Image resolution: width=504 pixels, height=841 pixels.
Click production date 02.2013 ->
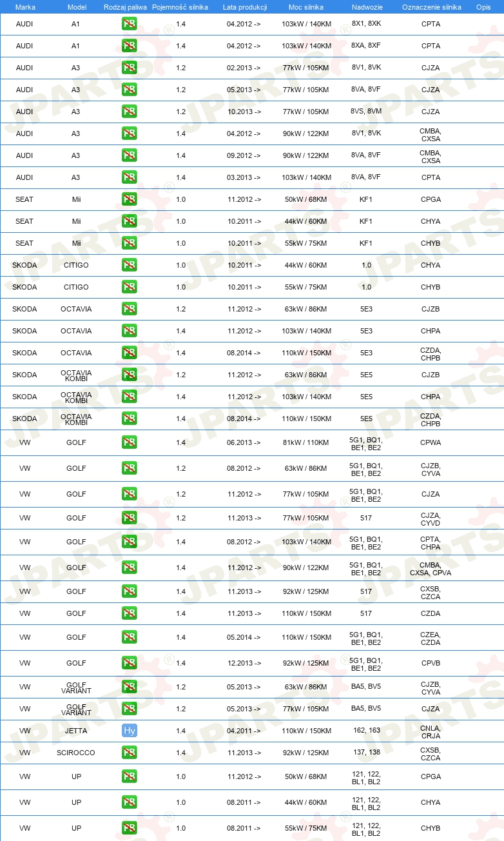(244, 68)
